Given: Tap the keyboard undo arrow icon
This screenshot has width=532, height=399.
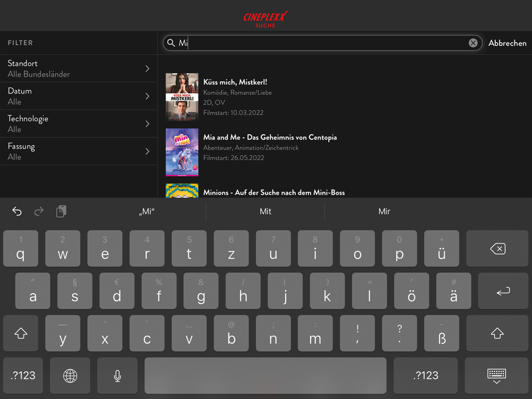Looking at the screenshot, I should pos(17,211).
